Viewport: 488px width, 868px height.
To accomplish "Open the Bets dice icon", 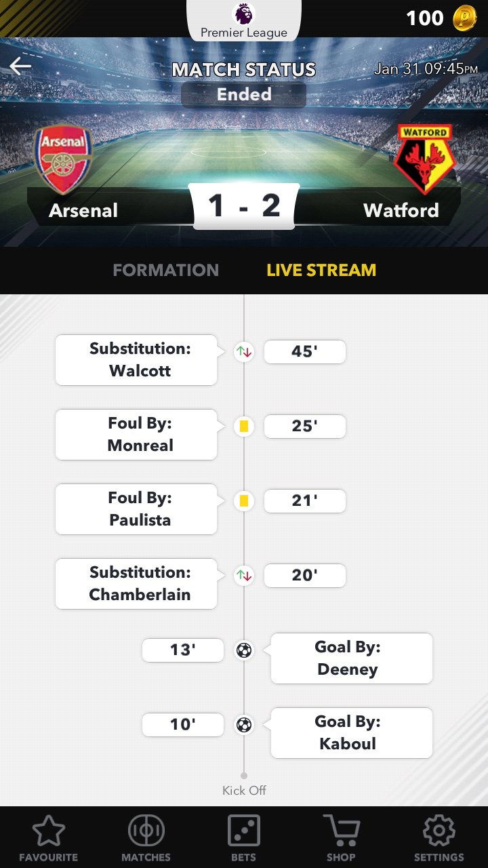I will [243, 831].
